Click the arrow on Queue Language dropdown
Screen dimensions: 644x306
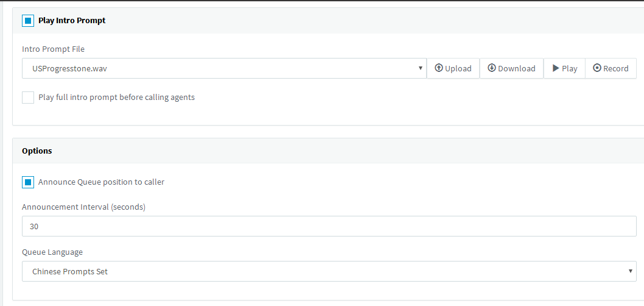click(x=630, y=271)
